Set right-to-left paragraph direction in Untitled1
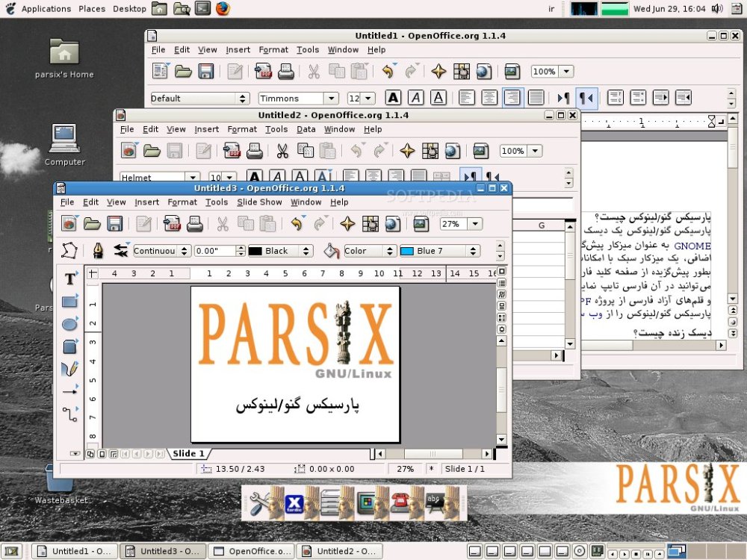 (x=586, y=98)
